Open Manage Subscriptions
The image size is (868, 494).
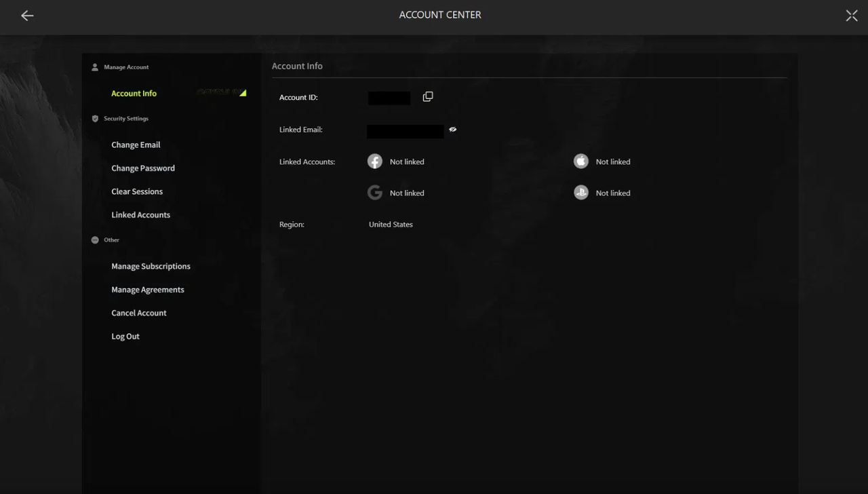[x=151, y=266]
